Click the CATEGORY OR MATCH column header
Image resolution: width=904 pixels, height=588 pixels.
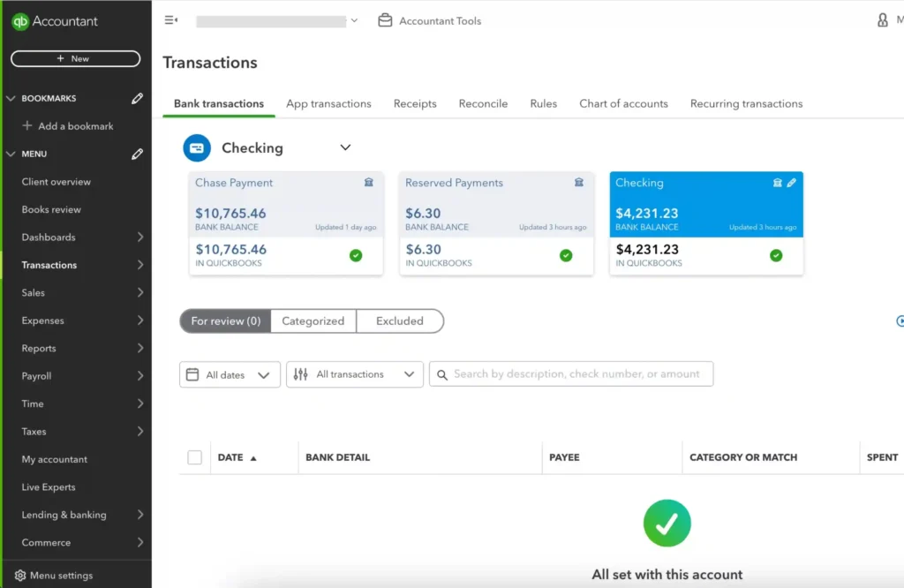click(x=743, y=457)
